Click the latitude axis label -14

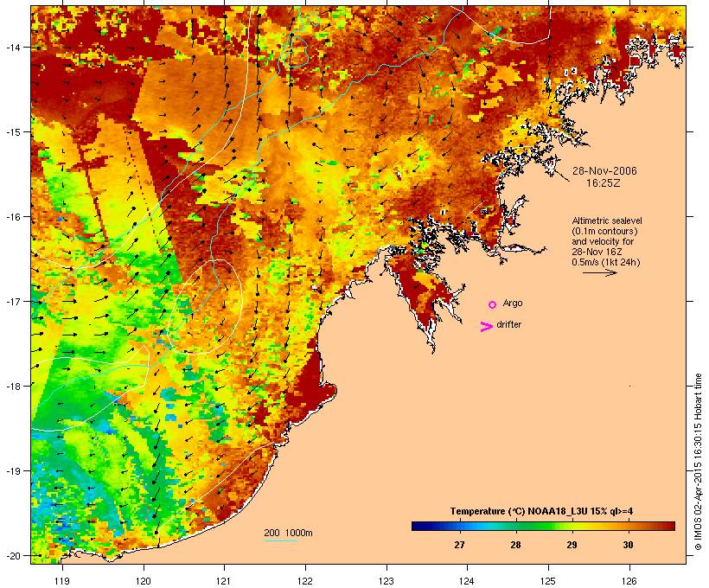[12, 47]
